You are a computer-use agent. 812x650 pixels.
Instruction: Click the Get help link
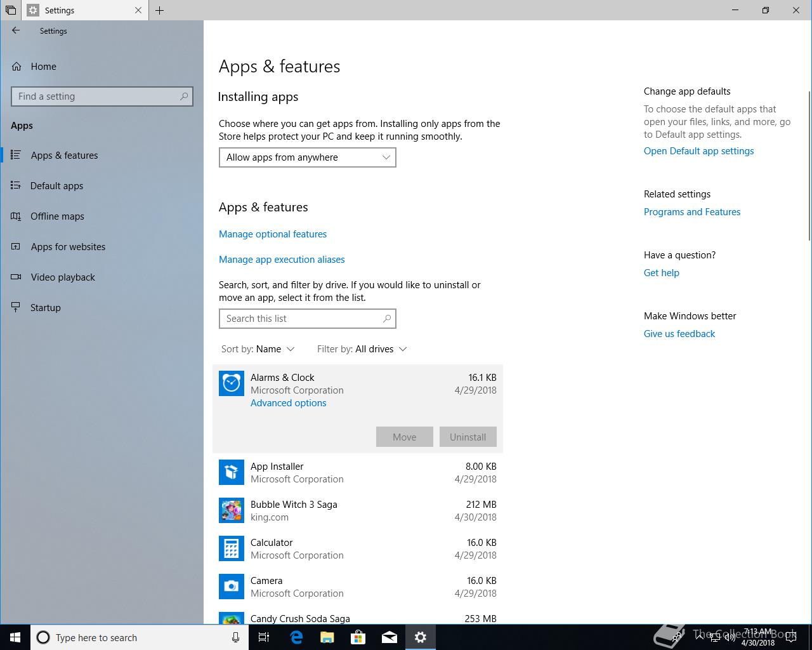tap(662, 273)
